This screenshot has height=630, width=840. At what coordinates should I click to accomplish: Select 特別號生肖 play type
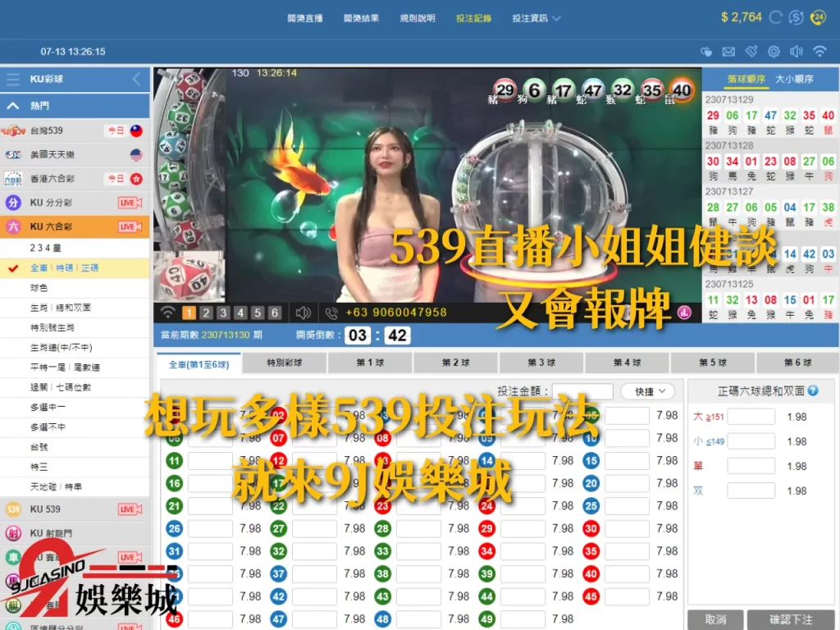coord(75,327)
